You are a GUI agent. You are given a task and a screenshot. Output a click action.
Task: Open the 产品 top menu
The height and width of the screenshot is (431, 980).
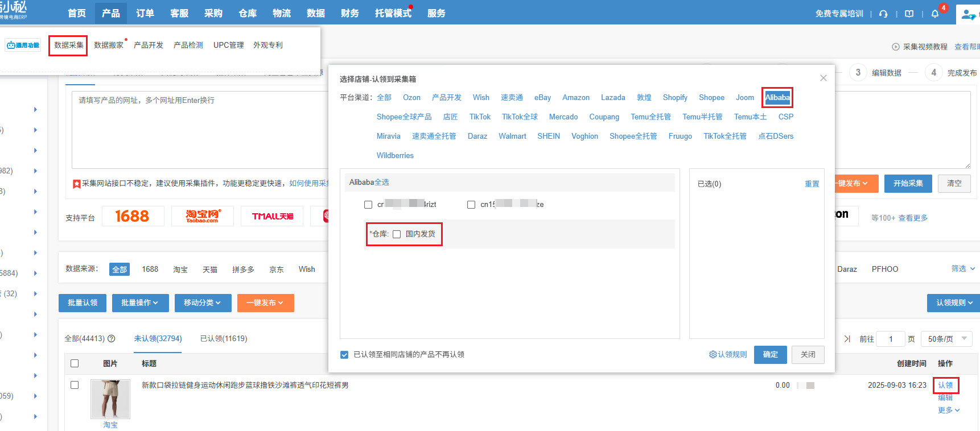[111, 13]
